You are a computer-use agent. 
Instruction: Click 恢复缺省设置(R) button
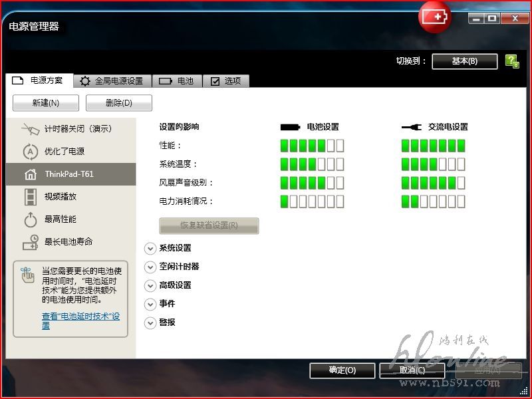[x=209, y=225]
